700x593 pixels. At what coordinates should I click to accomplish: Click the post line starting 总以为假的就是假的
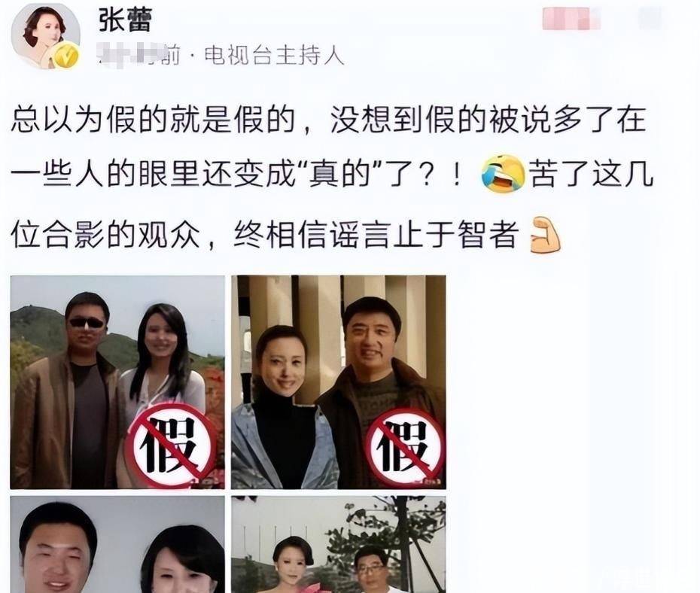(328, 120)
